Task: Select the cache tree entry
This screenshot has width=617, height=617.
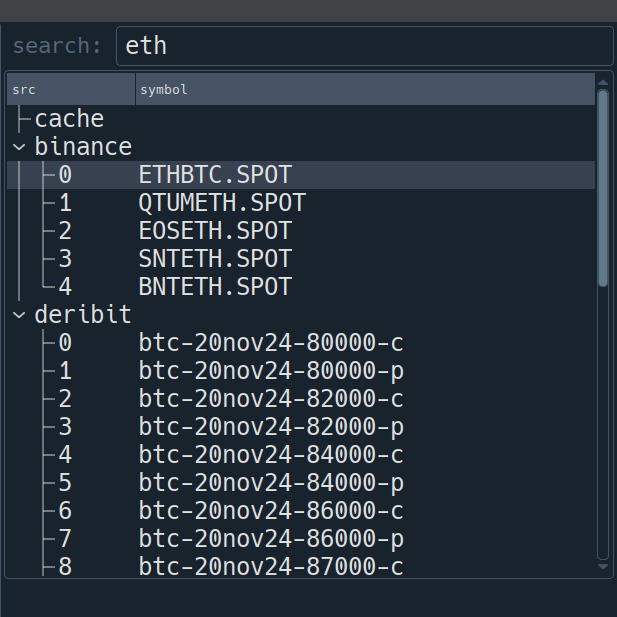Action: coord(69,119)
